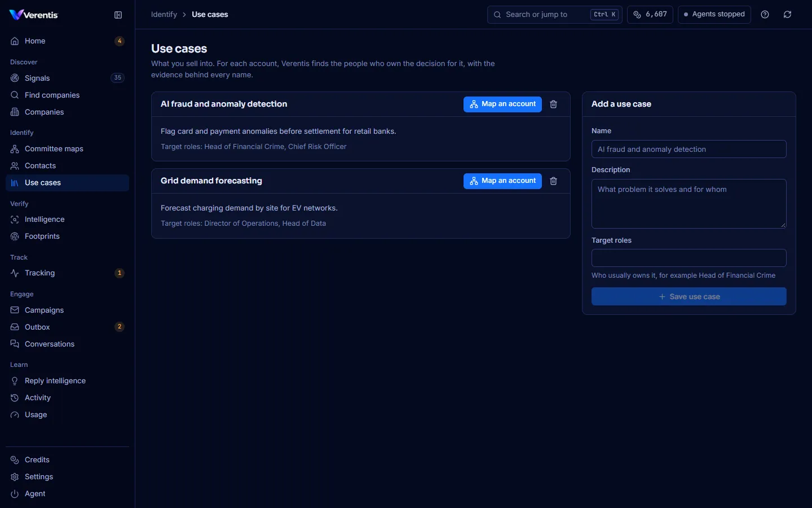Open Usage page
Viewport: 812px width, 508px height.
[67, 415]
